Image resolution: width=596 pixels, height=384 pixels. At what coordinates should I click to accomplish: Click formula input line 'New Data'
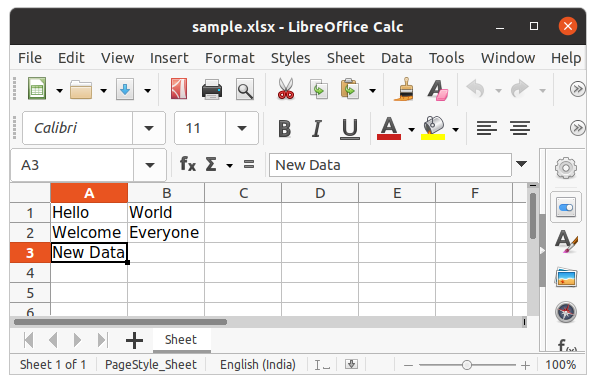pyautogui.click(x=390, y=165)
